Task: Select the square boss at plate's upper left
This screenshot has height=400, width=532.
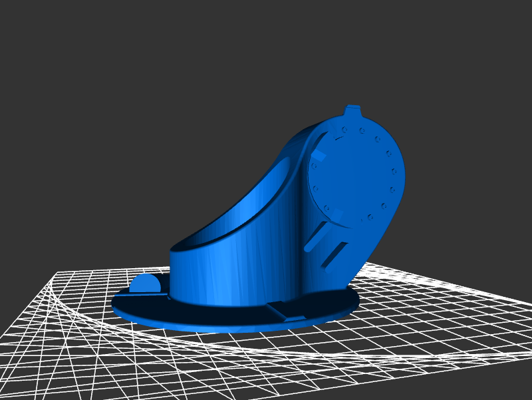Action: point(317,157)
